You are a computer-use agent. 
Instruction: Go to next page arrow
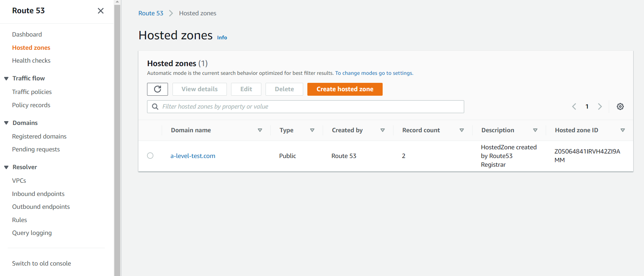click(x=600, y=107)
